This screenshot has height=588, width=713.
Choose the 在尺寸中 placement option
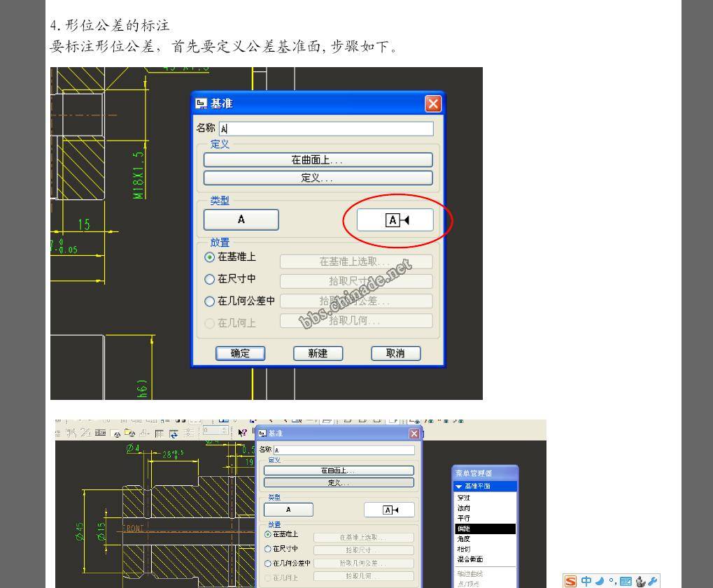pyautogui.click(x=210, y=280)
